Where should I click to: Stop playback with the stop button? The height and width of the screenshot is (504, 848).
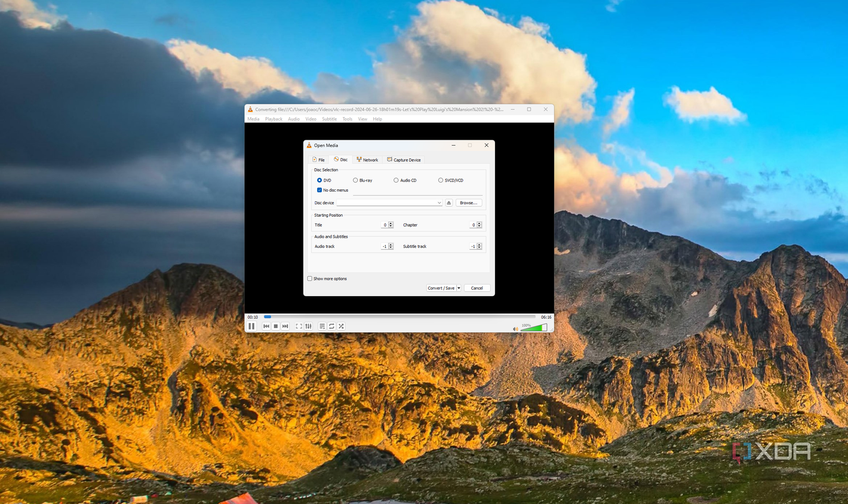point(275,326)
